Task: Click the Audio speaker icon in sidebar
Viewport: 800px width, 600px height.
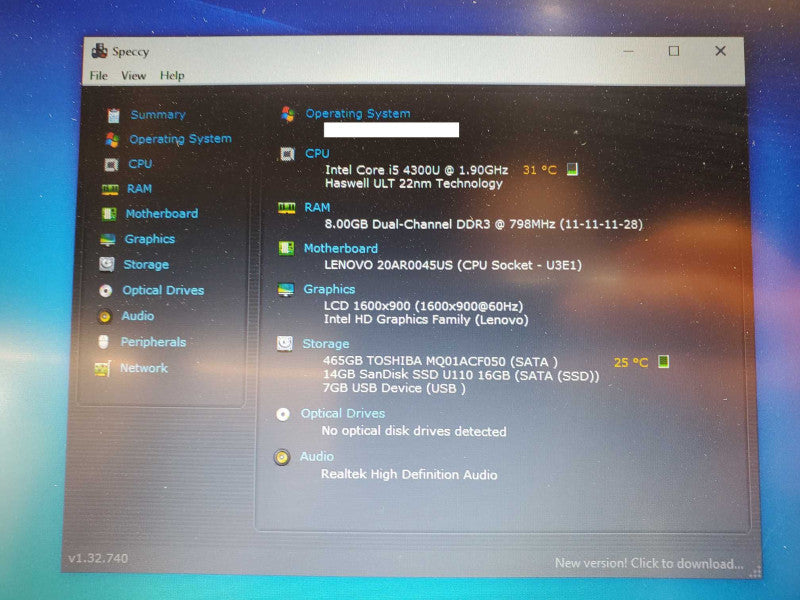Action: 105,316
